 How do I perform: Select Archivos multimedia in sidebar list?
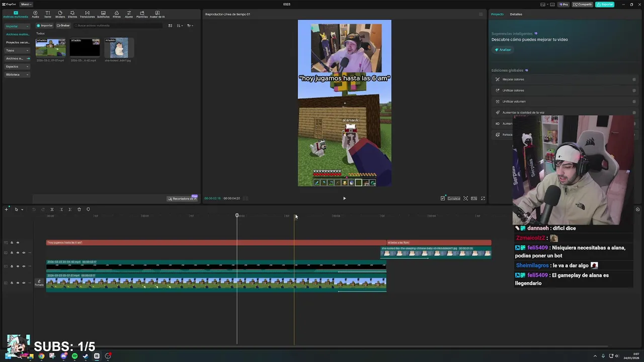(x=17, y=34)
